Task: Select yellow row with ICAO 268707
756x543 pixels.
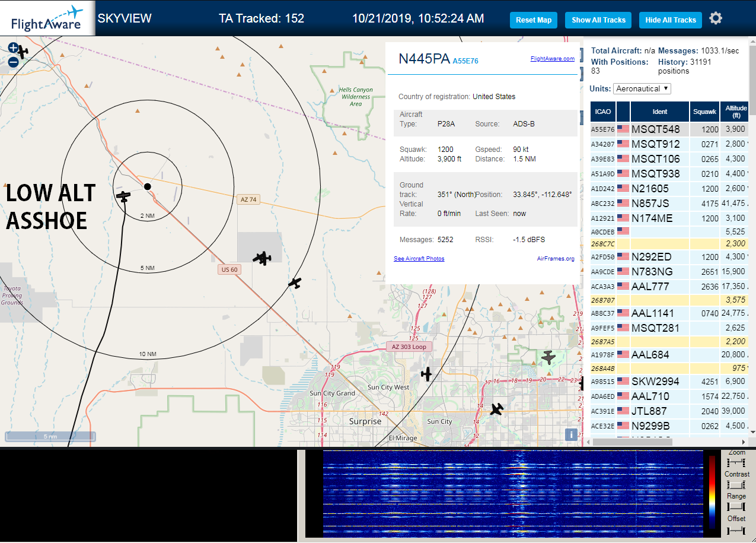Action: tap(669, 300)
